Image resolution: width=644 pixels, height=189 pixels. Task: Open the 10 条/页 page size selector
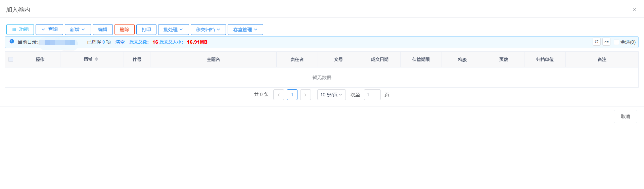331,95
